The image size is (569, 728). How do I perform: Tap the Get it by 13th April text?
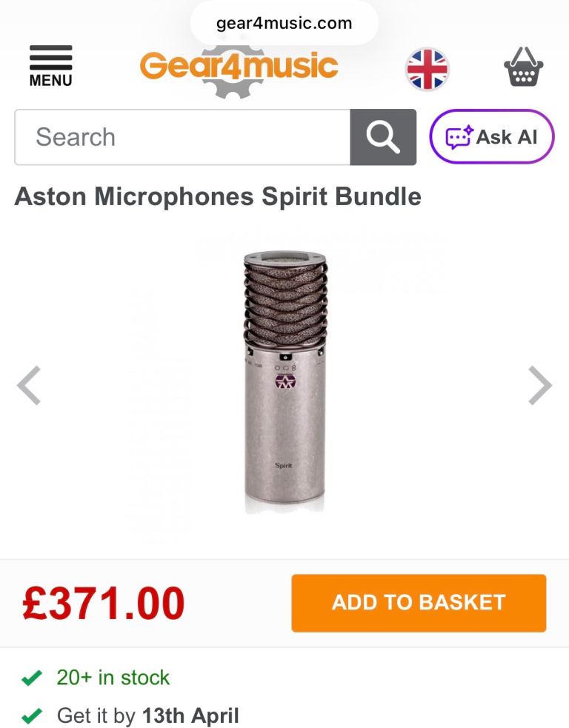tap(148, 716)
